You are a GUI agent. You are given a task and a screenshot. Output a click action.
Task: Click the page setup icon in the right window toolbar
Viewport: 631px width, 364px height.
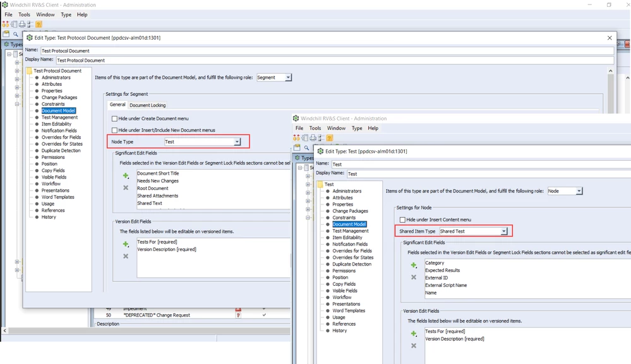(305, 138)
